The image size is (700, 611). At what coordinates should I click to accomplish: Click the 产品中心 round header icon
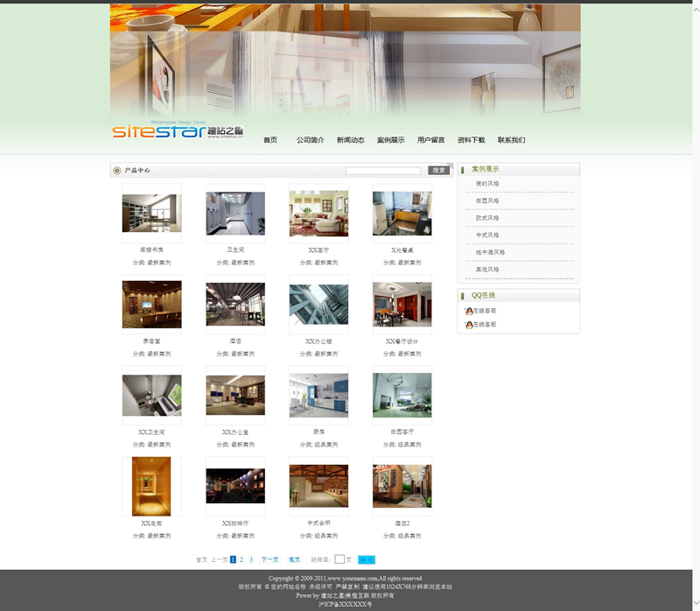coord(117,171)
